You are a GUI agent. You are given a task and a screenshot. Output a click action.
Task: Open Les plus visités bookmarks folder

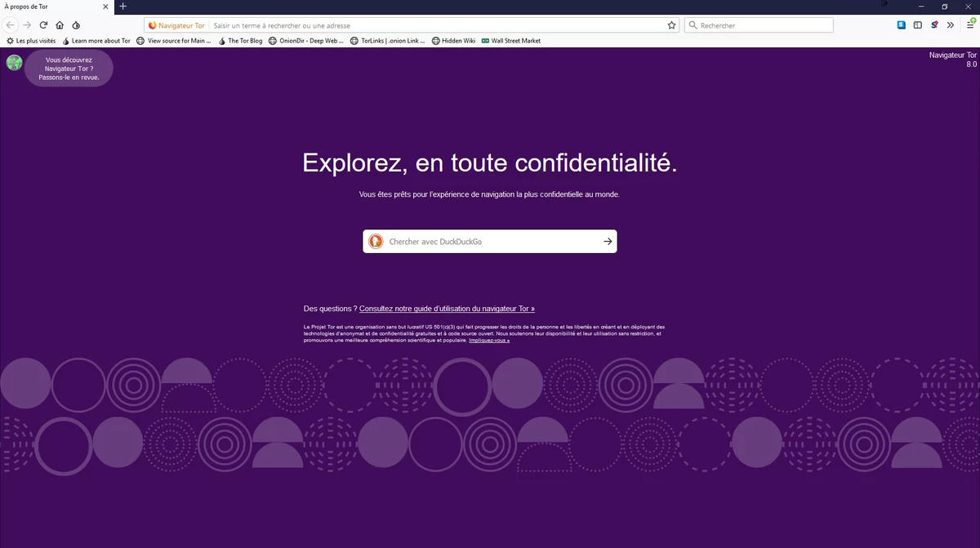pyautogui.click(x=31, y=41)
